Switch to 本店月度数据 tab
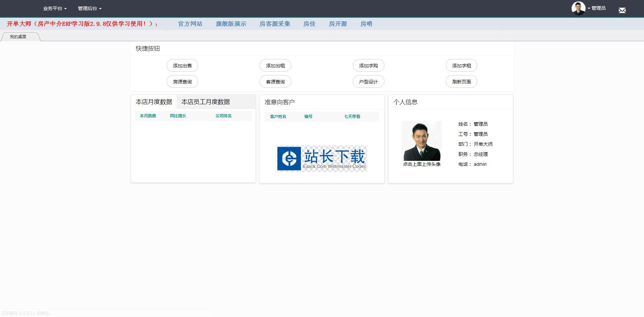 click(x=154, y=102)
